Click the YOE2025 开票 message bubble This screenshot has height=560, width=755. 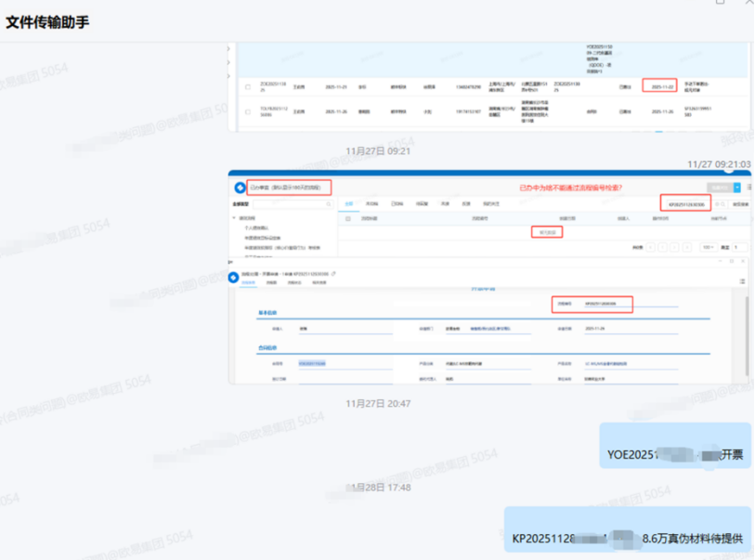pyautogui.click(x=674, y=454)
